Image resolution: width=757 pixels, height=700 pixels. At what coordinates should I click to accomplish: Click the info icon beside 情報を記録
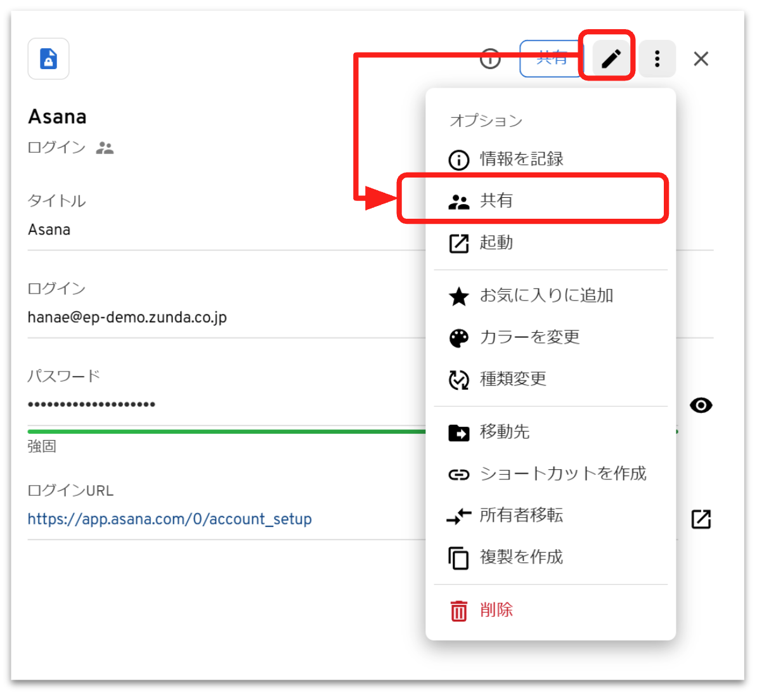[x=458, y=160]
